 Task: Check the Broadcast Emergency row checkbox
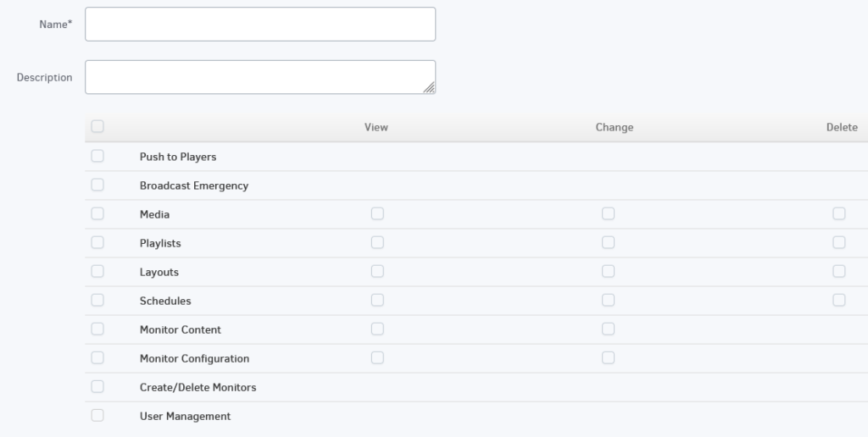(97, 185)
